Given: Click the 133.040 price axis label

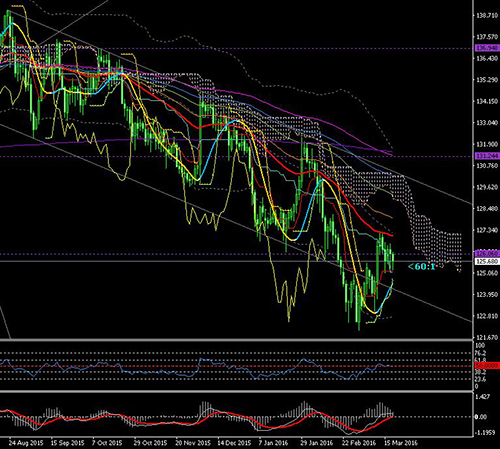Looking at the screenshot, I should [487, 123].
